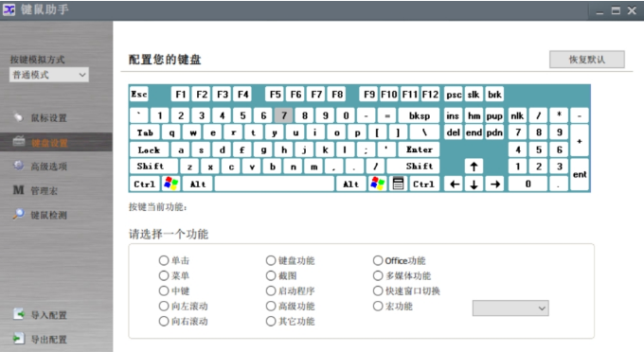Click the up arrow key
This screenshot has width=644, height=352.
pyautogui.click(x=474, y=167)
